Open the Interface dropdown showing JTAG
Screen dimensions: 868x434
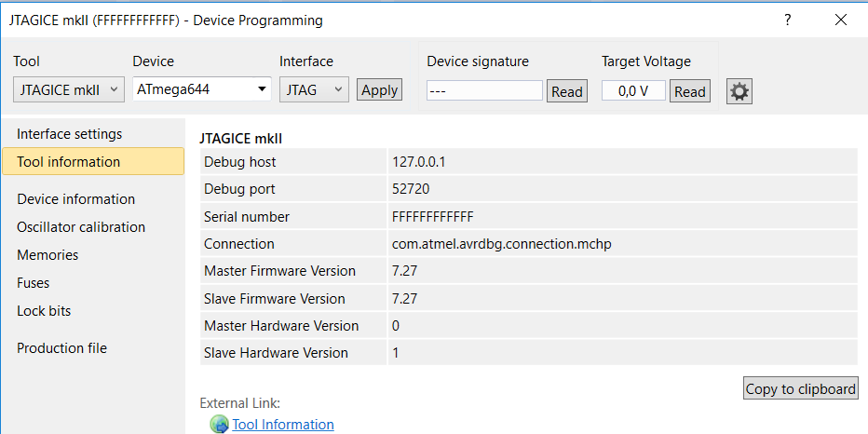coord(314,90)
